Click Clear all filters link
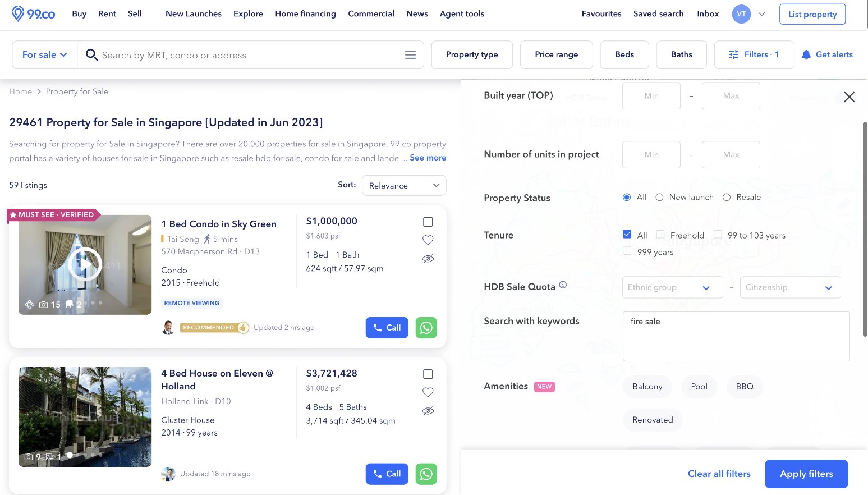868x495 pixels. [x=719, y=474]
